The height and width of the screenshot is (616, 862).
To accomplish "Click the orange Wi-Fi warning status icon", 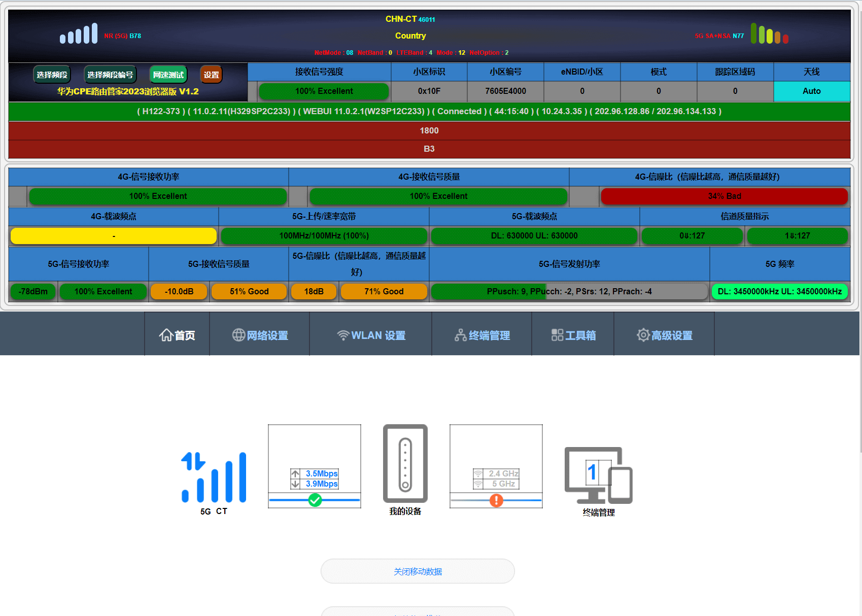I will (x=496, y=500).
